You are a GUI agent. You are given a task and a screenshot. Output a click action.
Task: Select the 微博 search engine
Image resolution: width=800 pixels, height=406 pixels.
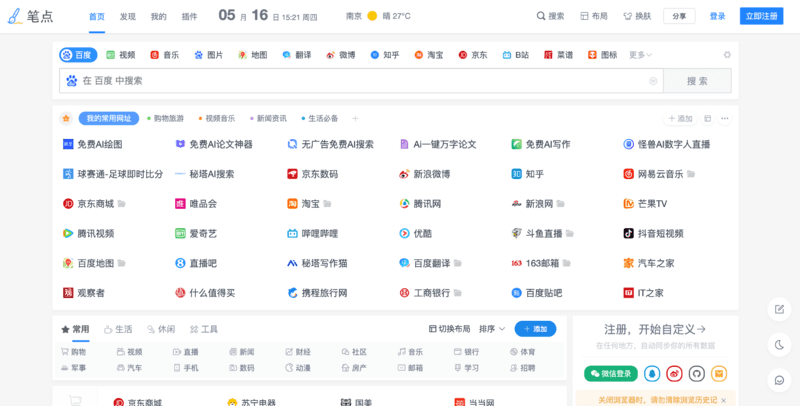(341, 55)
